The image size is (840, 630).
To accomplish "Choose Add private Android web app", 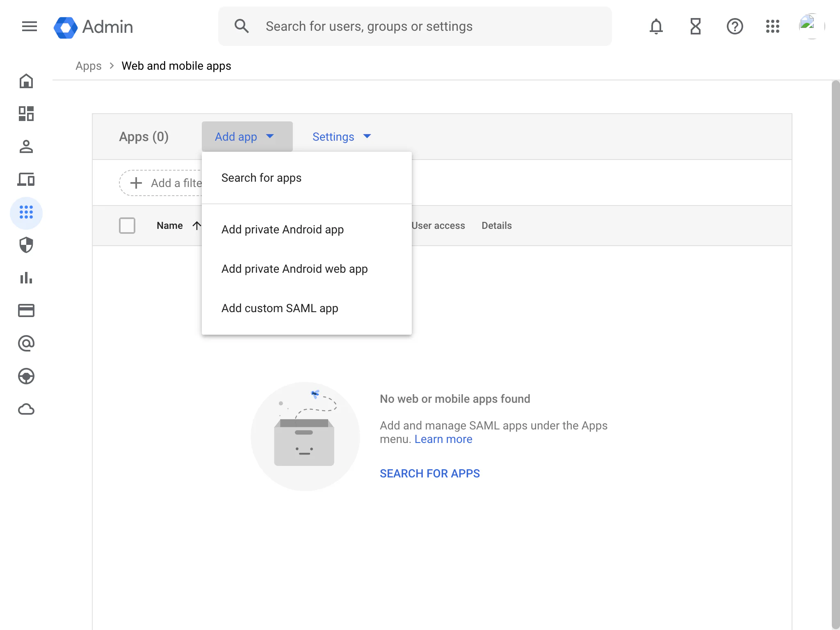I will tap(294, 269).
